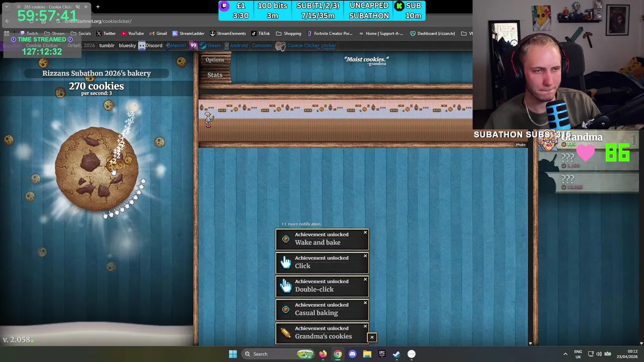Open the Stats menu
The image size is (644, 362).
pyautogui.click(x=215, y=75)
